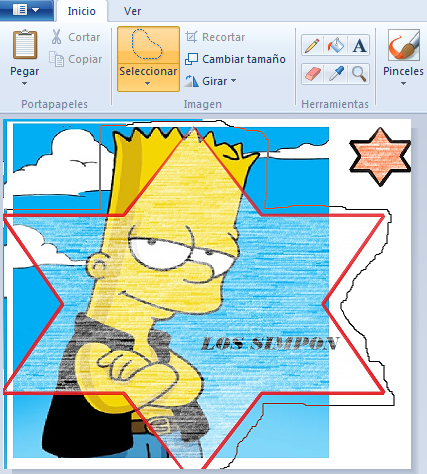Switch to the Inicio tab
The width and height of the screenshot is (427, 474).
82,11
